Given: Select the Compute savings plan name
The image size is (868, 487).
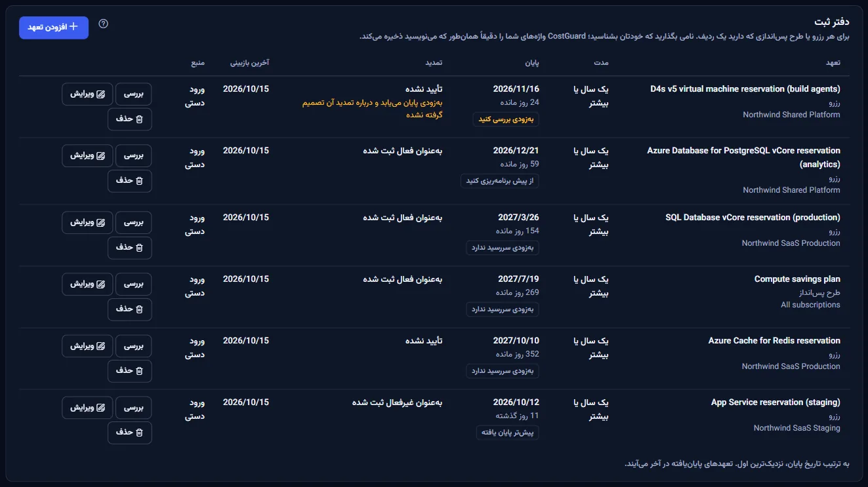Looking at the screenshot, I should [x=797, y=279].
